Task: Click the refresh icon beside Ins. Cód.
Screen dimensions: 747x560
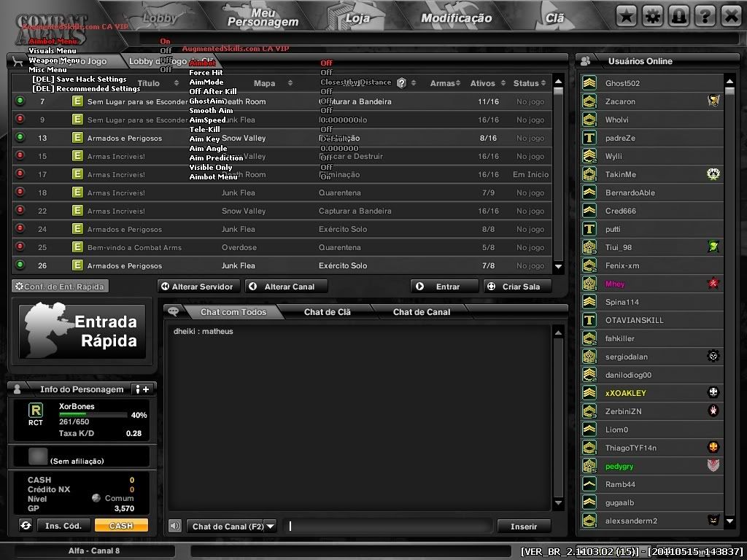Action: tap(26, 525)
